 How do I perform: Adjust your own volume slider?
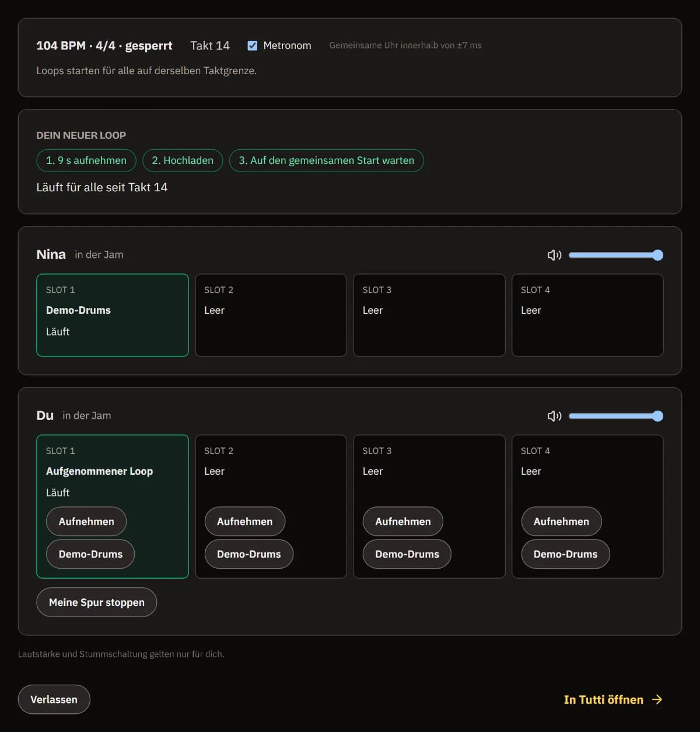(x=616, y=416)
